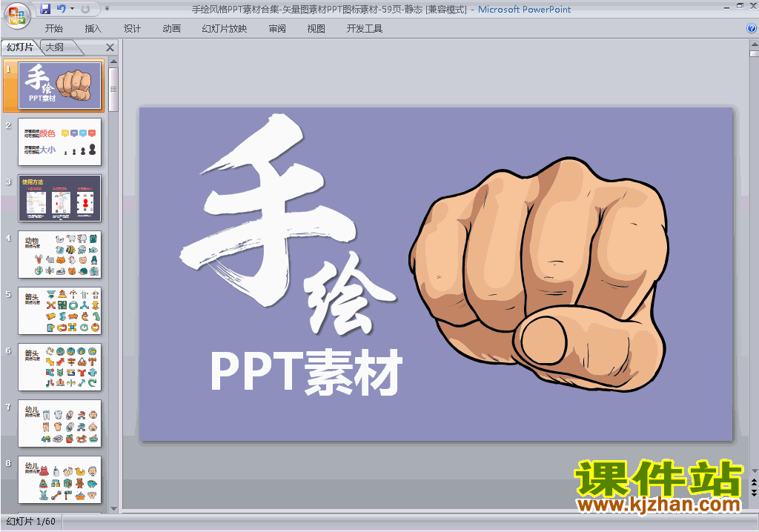Go to next slide with double-down arrow
Viewport: 759px width, 532px height.
[754, 493]
